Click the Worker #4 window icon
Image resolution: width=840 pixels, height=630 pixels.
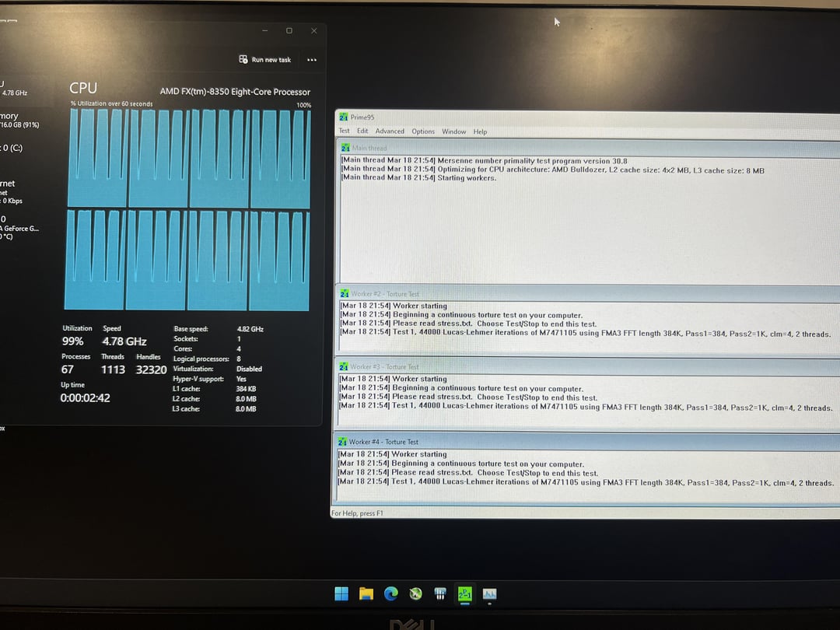342,442
